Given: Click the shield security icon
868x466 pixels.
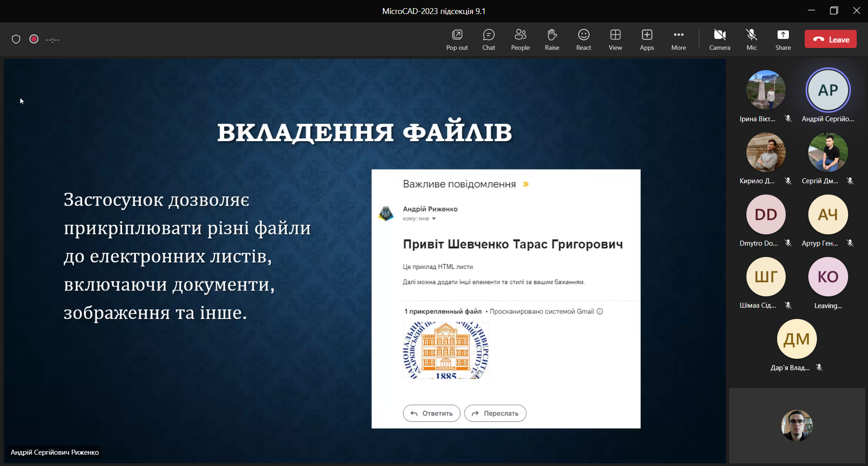Looking at the screenshot, I should coord(16,39).
